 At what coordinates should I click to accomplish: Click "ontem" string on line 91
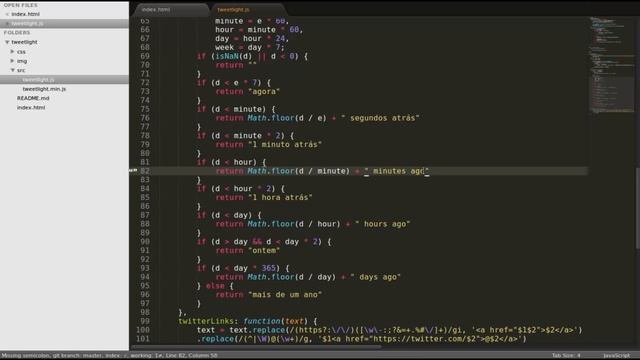(264, 251)
